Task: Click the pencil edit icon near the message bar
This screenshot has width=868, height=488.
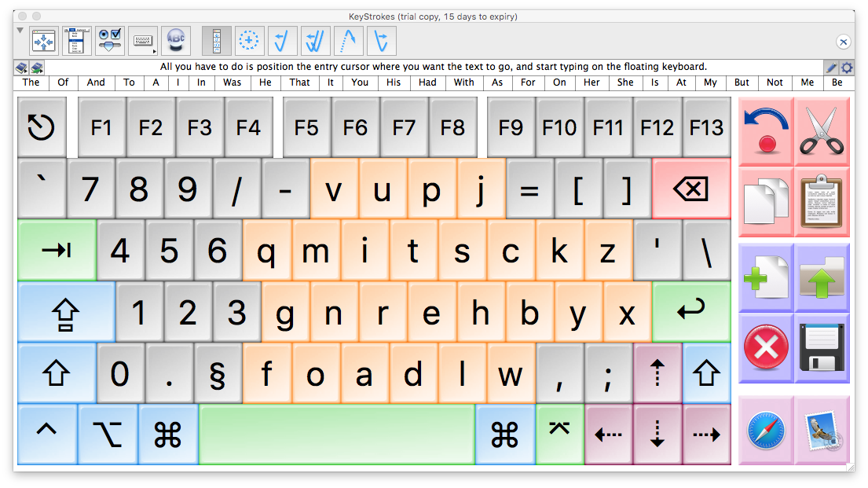Action: pyautogui.click(x=831, y=68)
